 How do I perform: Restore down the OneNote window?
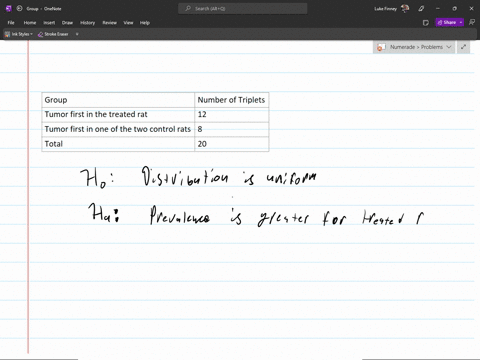455,9
